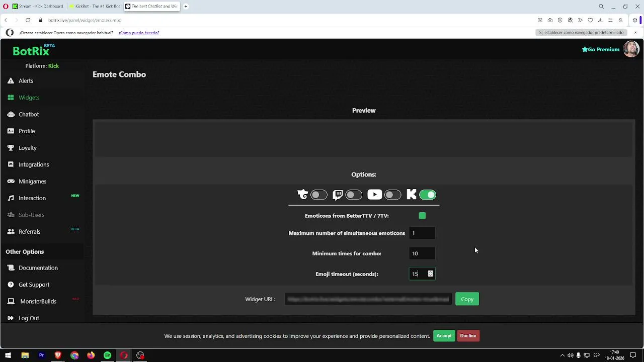
Task: Go back in the browser
Action: pyautogui.click(x=6, y=20)
